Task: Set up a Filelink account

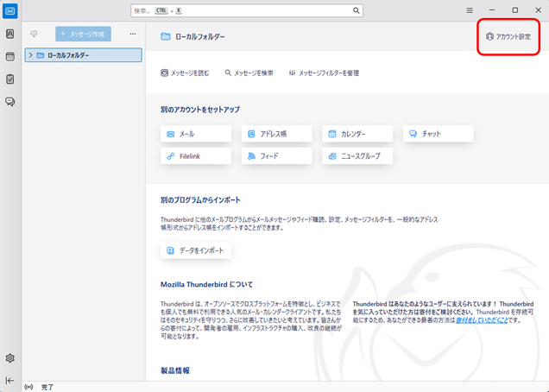Action: pyautogui.click(x=196, y=156)
